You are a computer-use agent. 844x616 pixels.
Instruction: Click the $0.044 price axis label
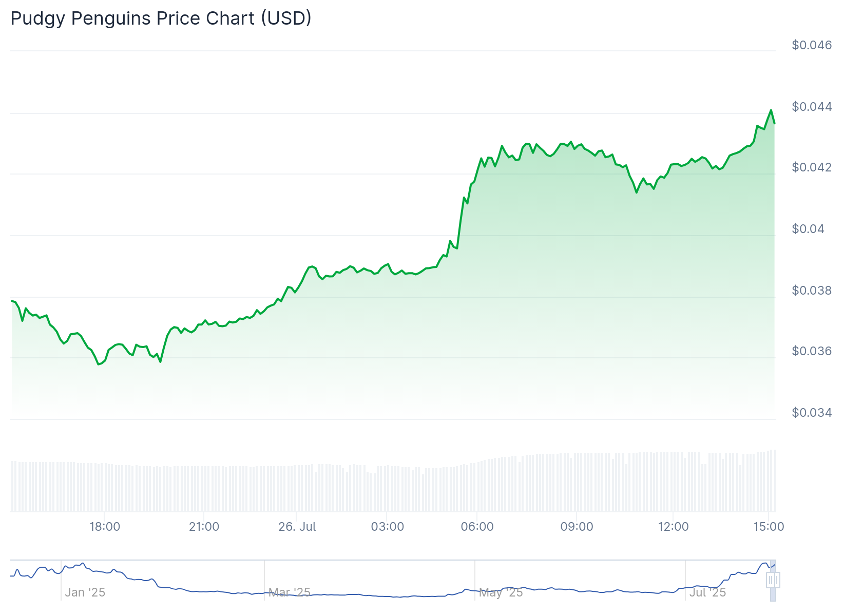pyautogui.click(x=812, y=107)
